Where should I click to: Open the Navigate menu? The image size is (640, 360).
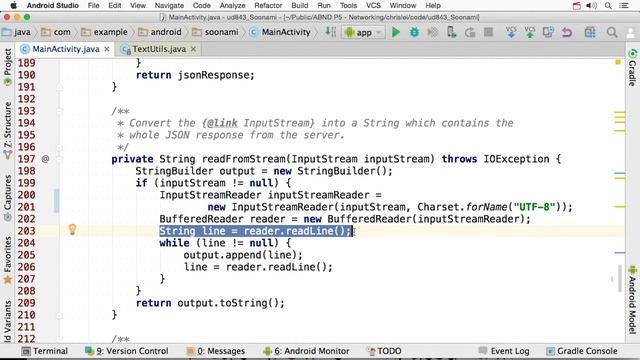[x=169, y=6]
